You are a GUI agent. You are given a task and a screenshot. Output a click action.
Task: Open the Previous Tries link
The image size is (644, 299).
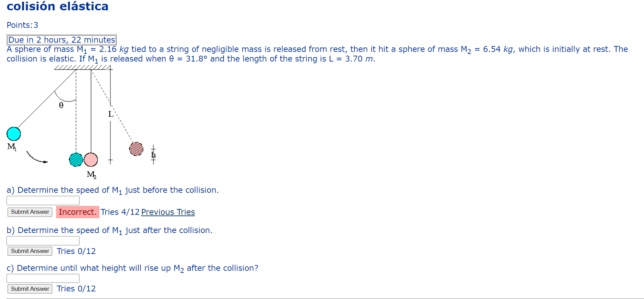coord(168,212)
